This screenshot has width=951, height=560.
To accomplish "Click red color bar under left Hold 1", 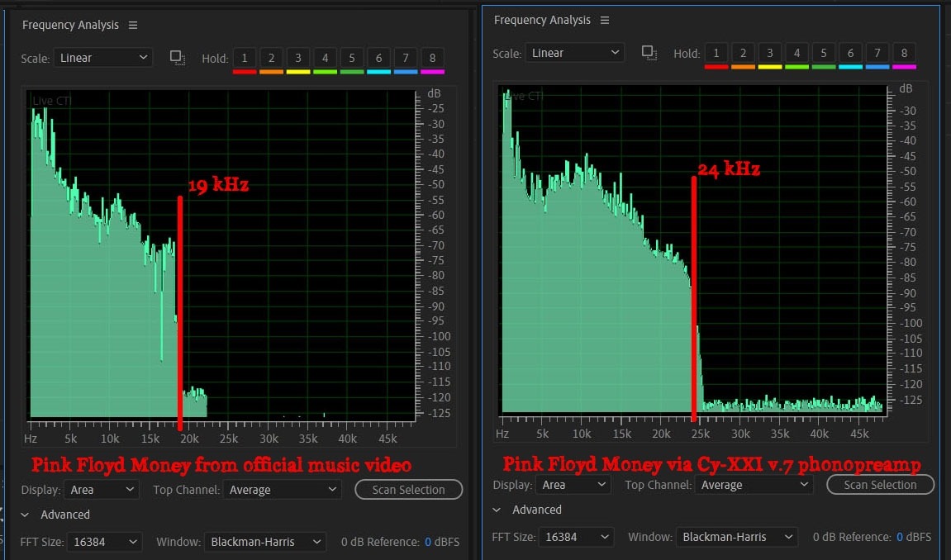I will click(x=245, y=72).
